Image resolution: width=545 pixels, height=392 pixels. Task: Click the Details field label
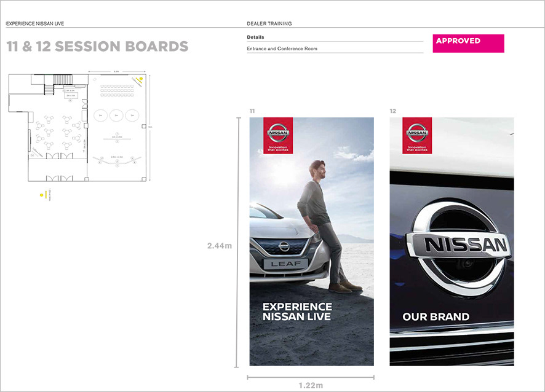(x=255, y=37)
